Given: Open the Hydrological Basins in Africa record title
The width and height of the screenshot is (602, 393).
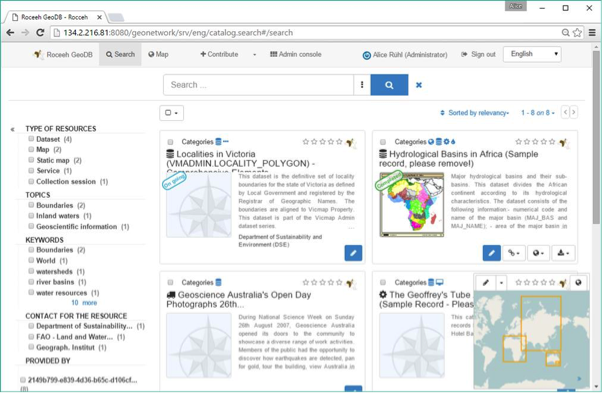Looking at the screenshot, I should coord(459,159).
